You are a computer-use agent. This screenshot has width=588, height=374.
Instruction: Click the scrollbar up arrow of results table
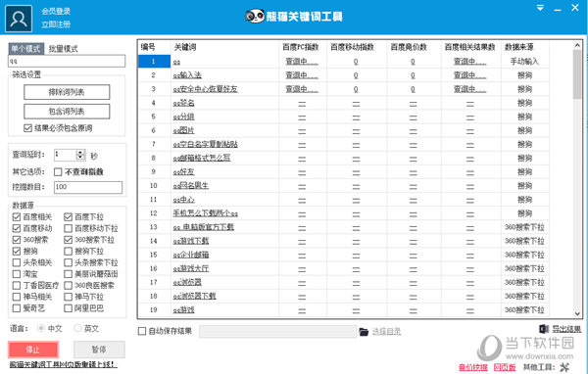577,45
